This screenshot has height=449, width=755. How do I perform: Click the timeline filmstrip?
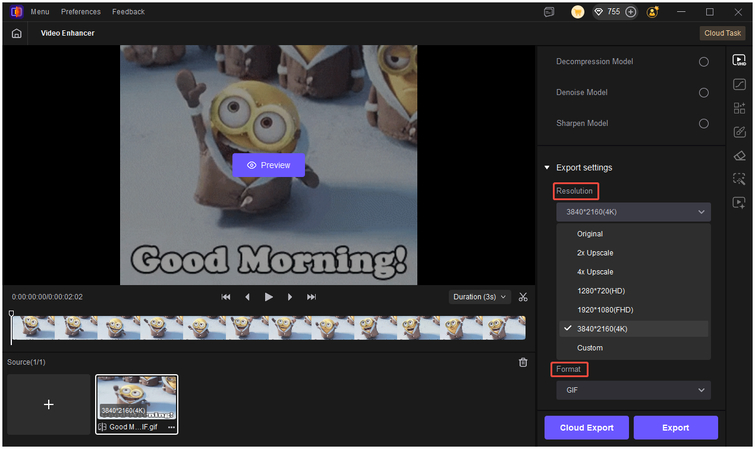click(269, 328)
